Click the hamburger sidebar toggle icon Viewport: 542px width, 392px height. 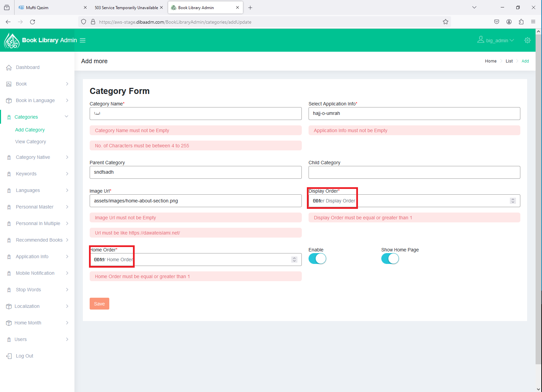pos(83,40)
